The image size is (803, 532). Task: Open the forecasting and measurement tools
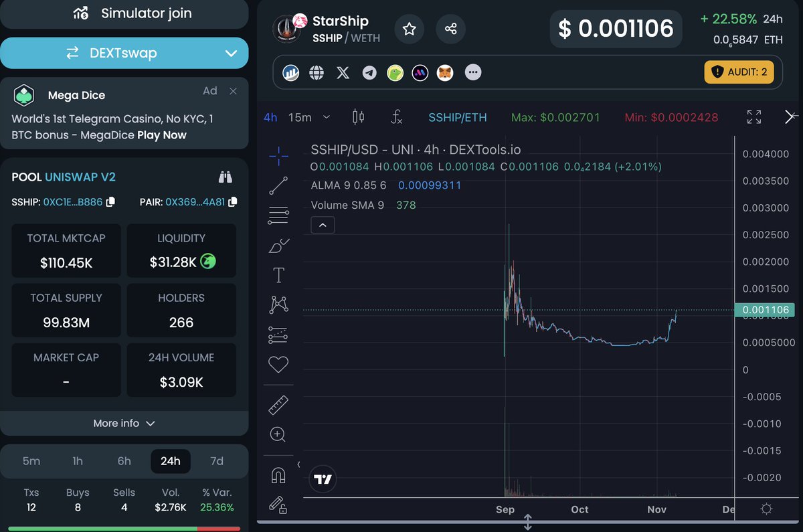278,335
